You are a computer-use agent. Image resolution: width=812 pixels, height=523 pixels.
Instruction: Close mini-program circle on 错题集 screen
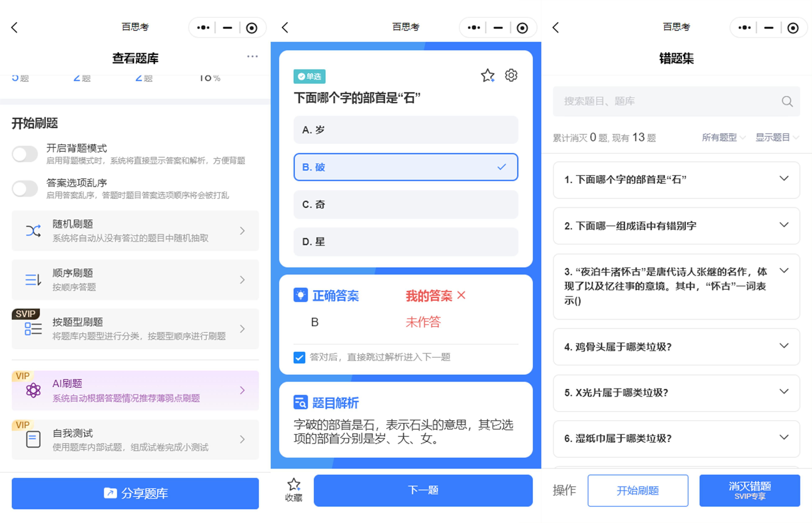(793, 28)
